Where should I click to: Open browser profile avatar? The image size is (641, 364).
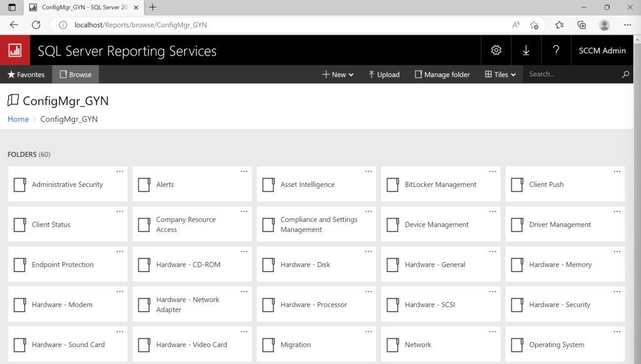point(605,25)
